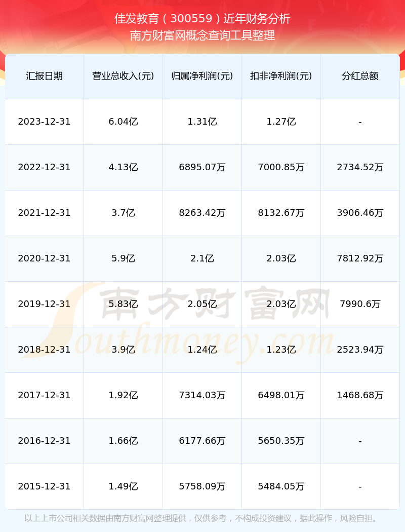The width and height of the screenshot is (405, 532).
Task: Click the 6498.01万 adjusted profit cell
Action: click(x=281, y=395)
